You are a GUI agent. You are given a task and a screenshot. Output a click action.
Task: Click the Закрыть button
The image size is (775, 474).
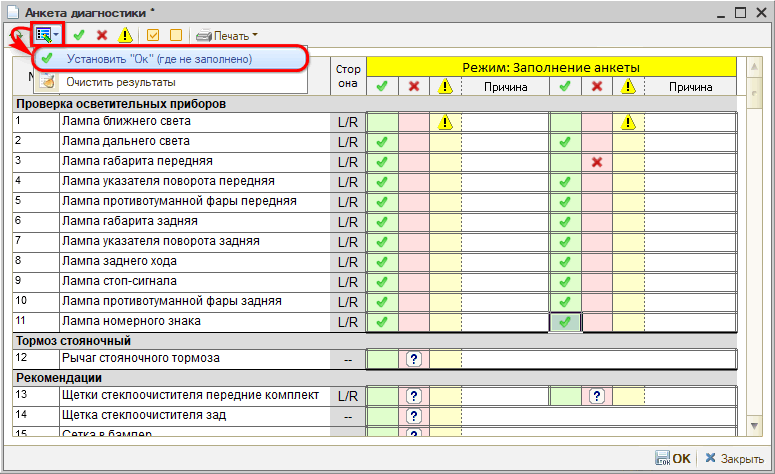[x=734, y=458]
